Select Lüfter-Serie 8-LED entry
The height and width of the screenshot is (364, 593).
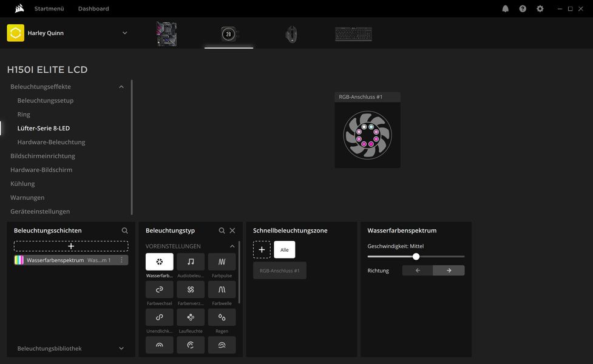(x=44, y=128)
